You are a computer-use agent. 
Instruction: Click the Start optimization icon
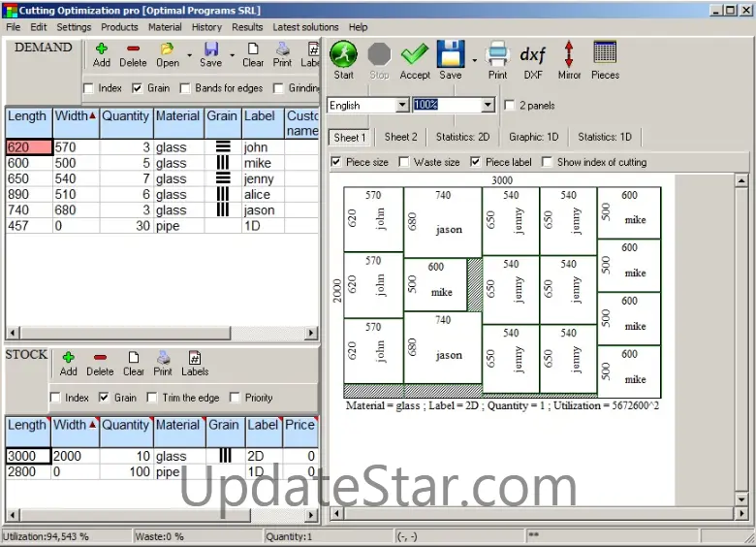point(343,54)
